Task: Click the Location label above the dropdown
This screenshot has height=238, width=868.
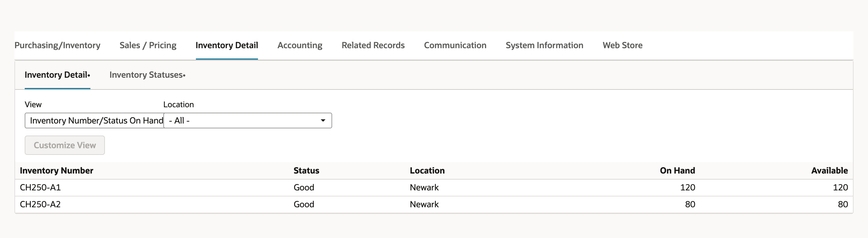Action: point(179,104)
